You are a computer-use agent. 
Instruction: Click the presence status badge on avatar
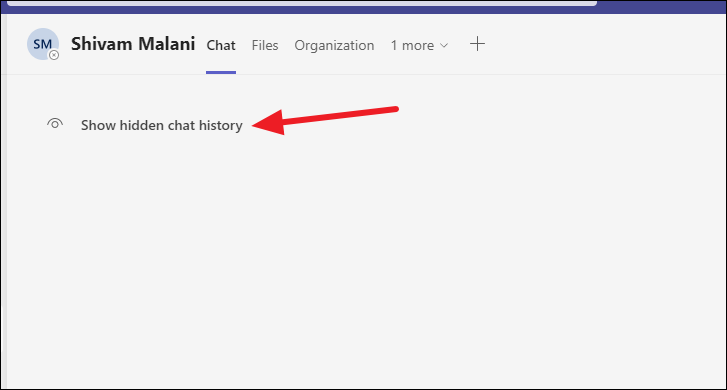[54, 55]
